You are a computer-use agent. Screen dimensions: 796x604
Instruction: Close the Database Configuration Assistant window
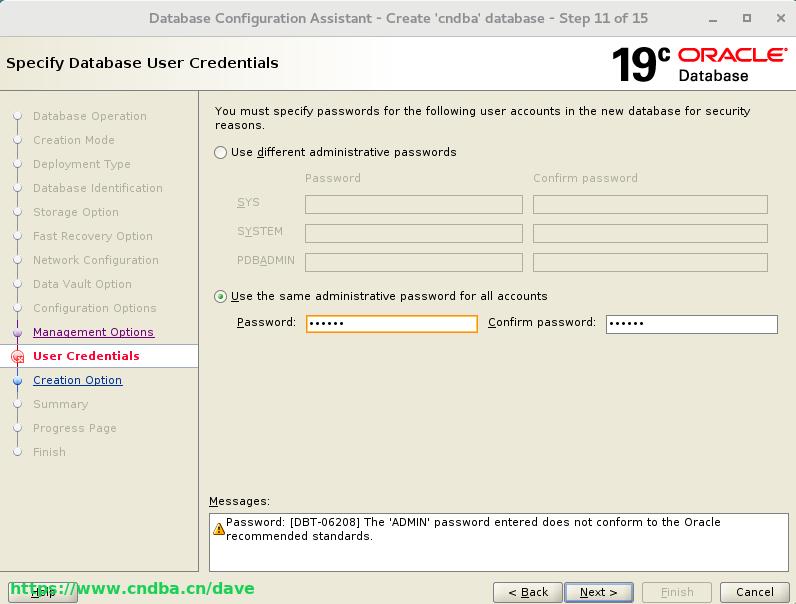pyautogui.click(x=781, y=18)
